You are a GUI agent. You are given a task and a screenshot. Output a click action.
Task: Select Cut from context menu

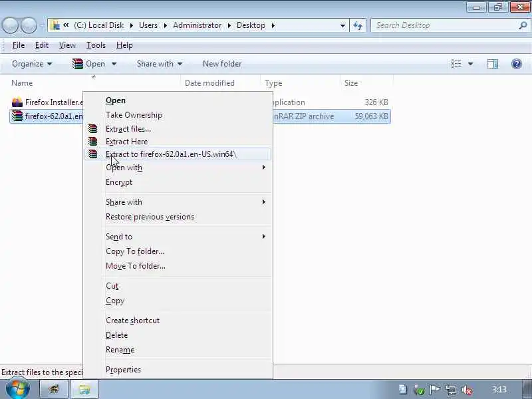click(x=178, y=286)
